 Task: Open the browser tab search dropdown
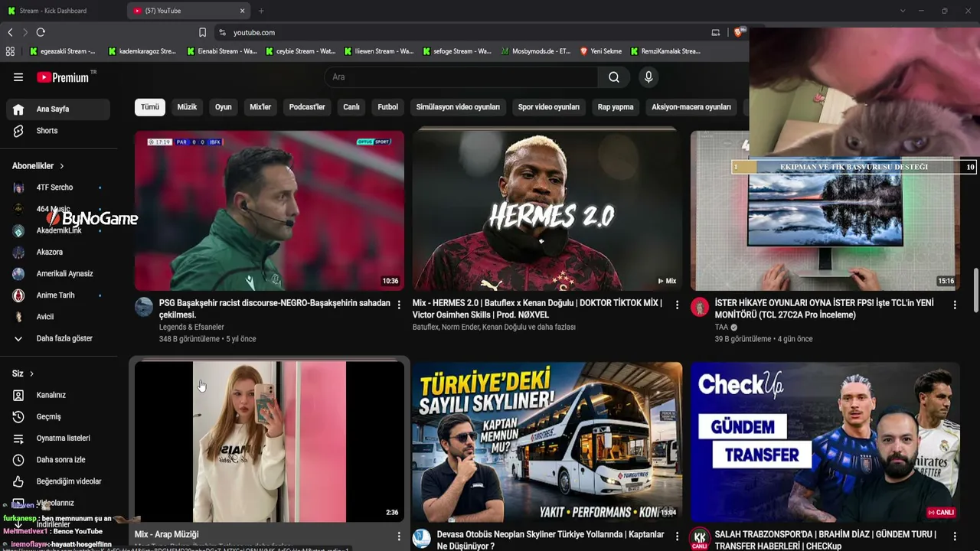click(x=903, y=11)
